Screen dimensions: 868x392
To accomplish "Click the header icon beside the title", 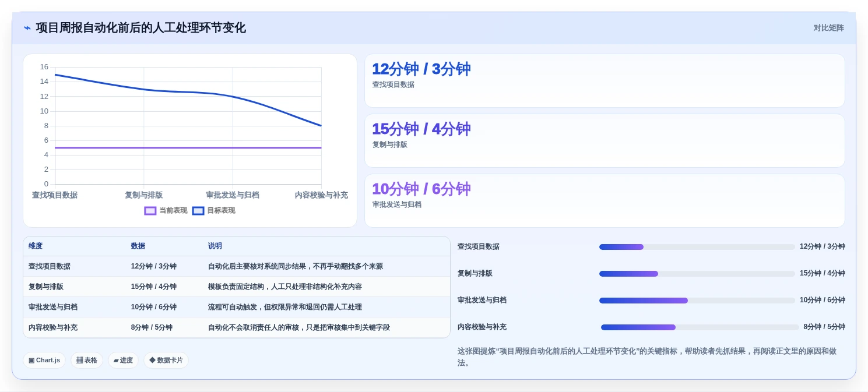I will (27, 28).
